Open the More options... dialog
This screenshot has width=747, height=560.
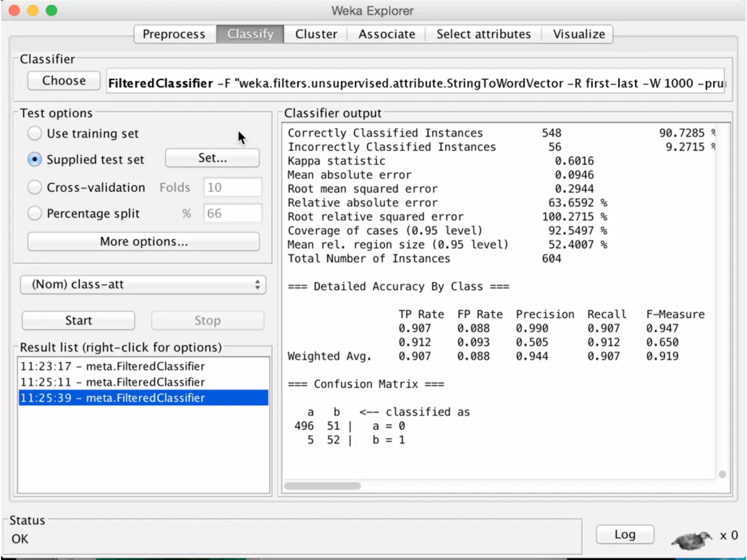tap(144, 241)
